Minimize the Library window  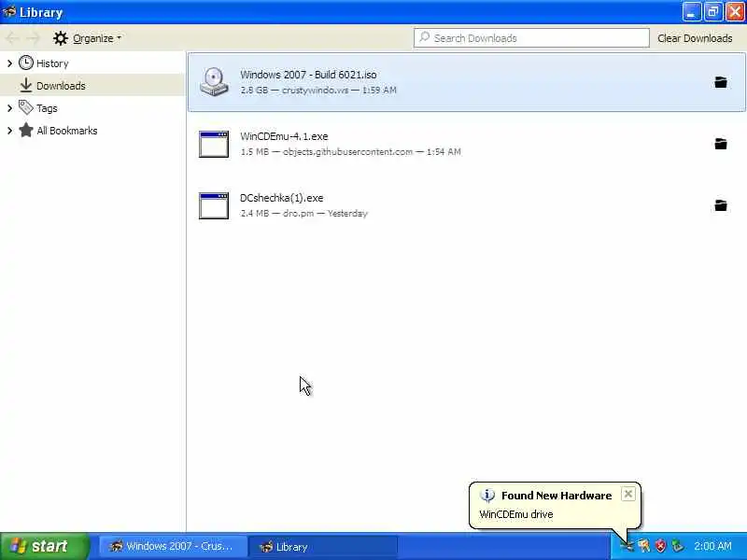[x=691, y=12]
